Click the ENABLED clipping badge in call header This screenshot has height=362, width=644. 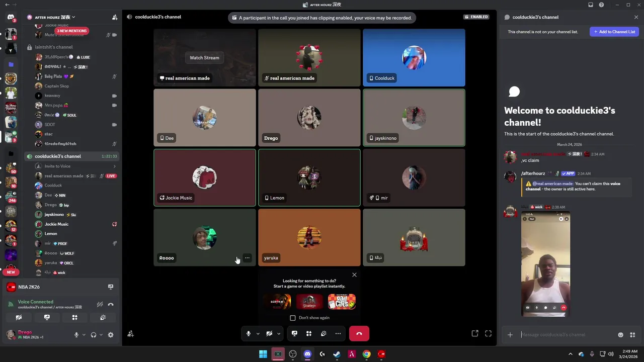coord(476,17)
